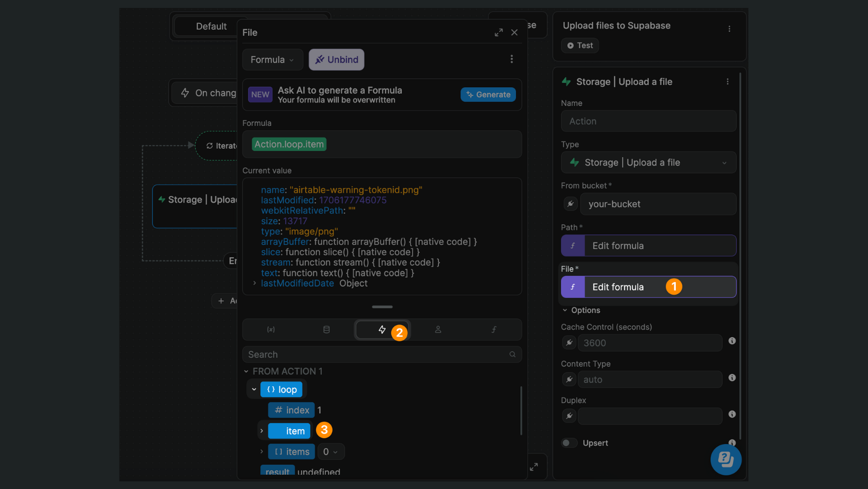Click the Unbind button
This screenshot has height=489, width=868.
coord(337,60)
